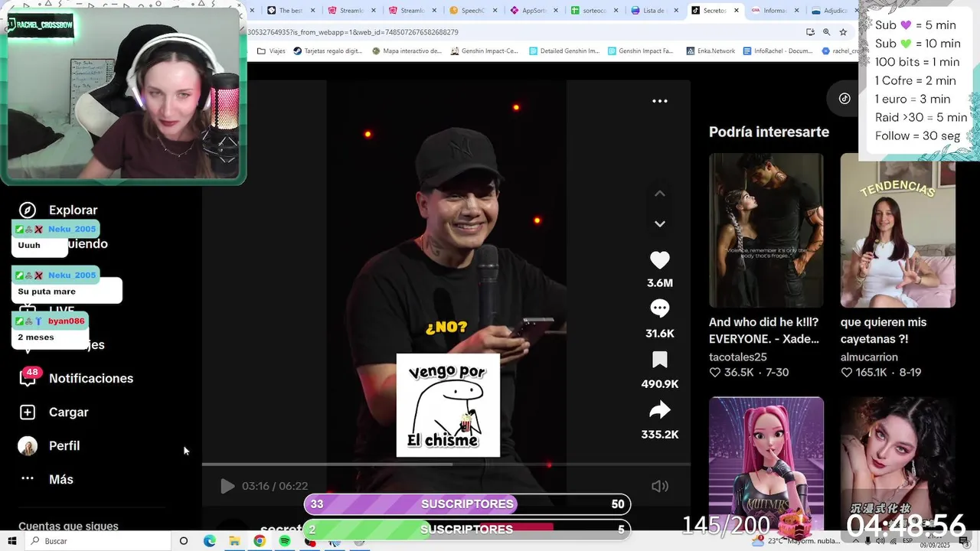980x551 pixels.
Task: Open File Explorer from taskbar
Action: (234, 541)
